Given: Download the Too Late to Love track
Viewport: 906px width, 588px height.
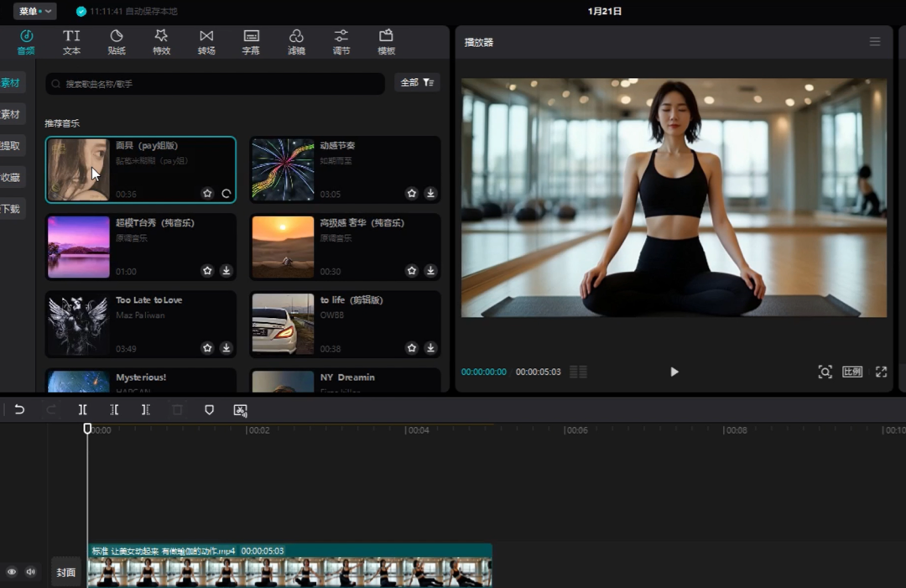Looking at the screenshot, I should point(226,348).
